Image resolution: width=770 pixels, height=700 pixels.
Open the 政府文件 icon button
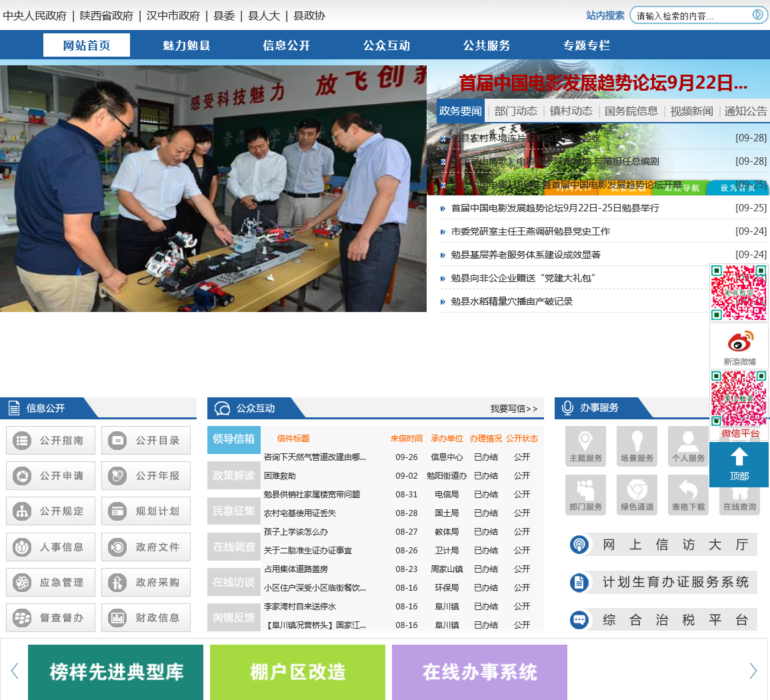(x=146, y=547)
